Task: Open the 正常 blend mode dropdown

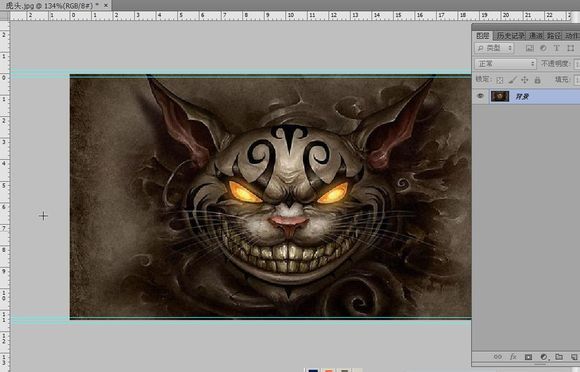Action: coord(505,64)
